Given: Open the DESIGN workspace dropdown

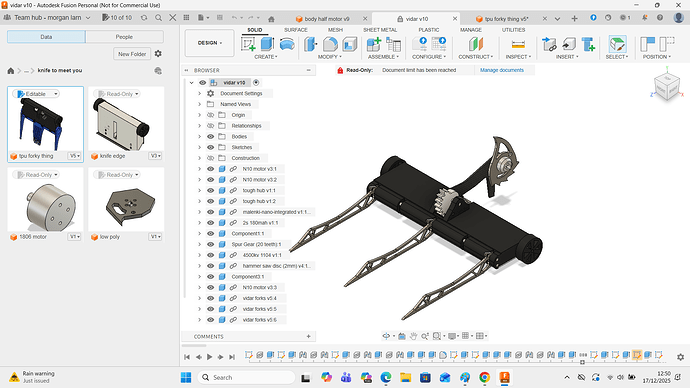Looking at the screenshot, I should (209, 43).
